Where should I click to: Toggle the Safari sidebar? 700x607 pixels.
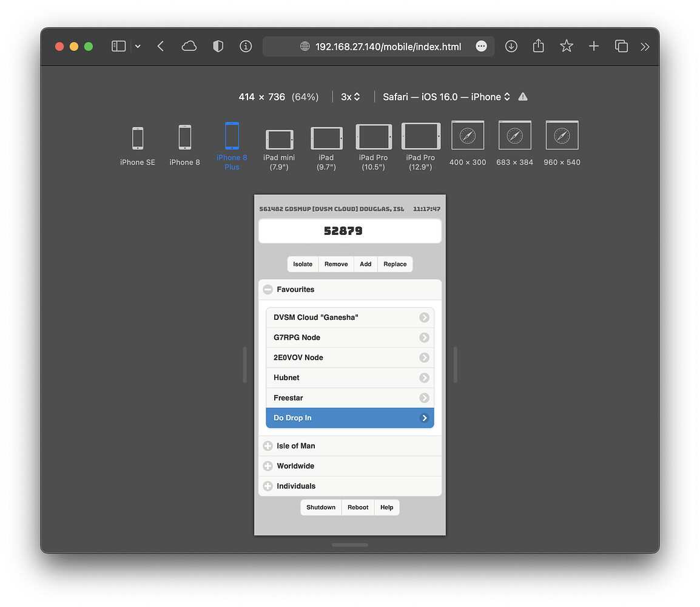pos(118,46)
